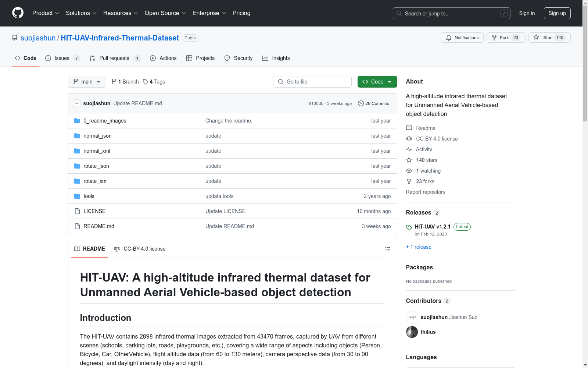This screenshot has height=368, width=588.
Task: Open the README outline list icon
Action: (x=387, y=249)
